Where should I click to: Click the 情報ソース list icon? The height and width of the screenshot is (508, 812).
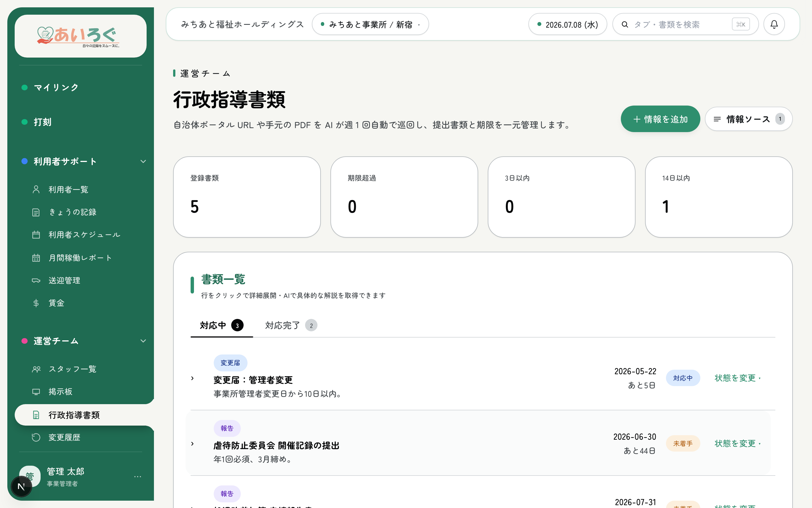[x=717, y=119]
